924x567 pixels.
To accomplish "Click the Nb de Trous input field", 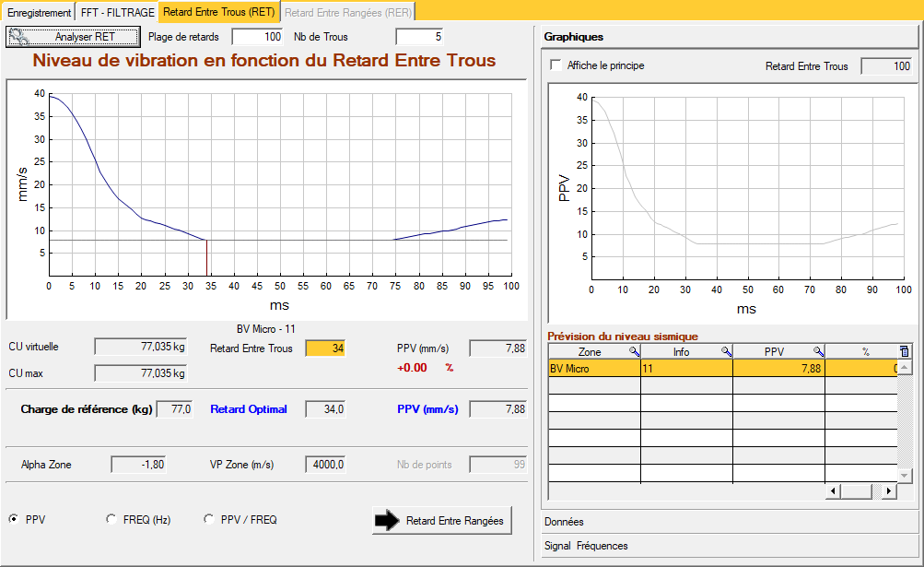I will (x=419, y=37).
